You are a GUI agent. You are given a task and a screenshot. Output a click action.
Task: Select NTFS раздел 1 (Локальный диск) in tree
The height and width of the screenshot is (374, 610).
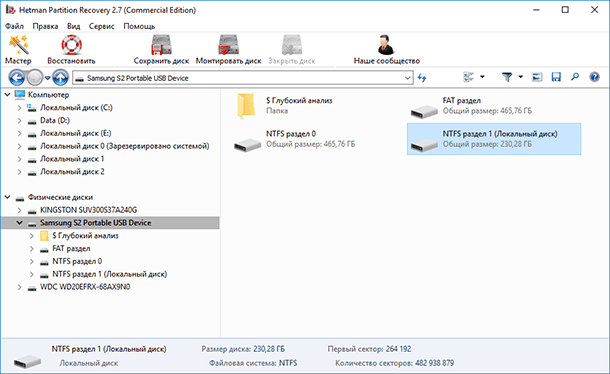(x=110, y=274)
